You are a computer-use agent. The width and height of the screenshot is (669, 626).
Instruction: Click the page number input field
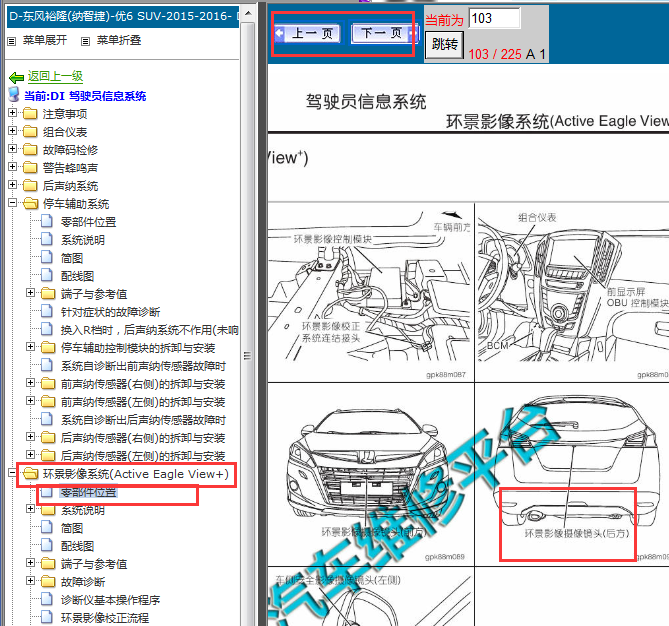pyautogui.click(x=494, y=18)
